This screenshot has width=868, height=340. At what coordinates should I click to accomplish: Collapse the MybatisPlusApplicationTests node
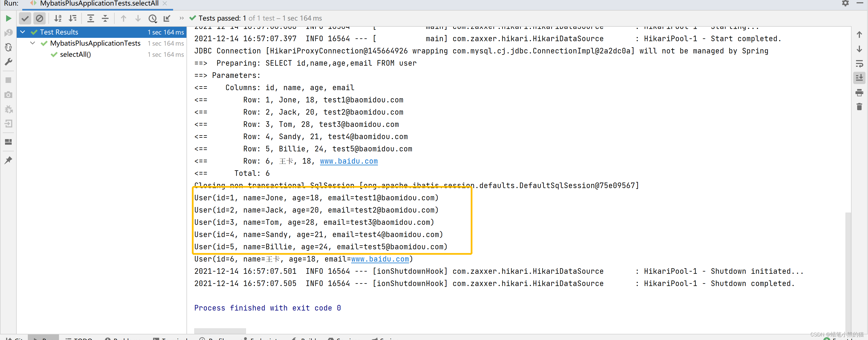click(x=32, y=43)
